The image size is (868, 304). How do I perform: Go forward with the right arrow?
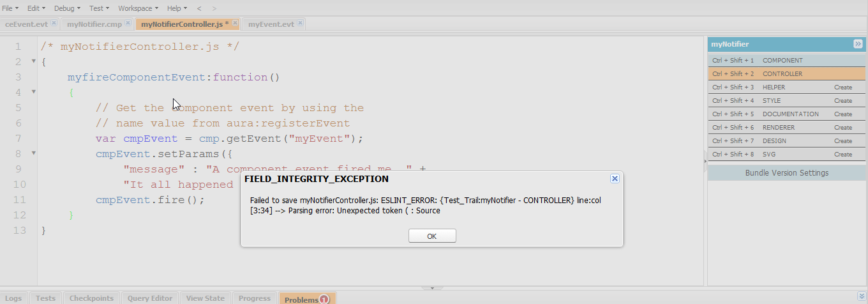pyautogui.click(x=214, y=8)
